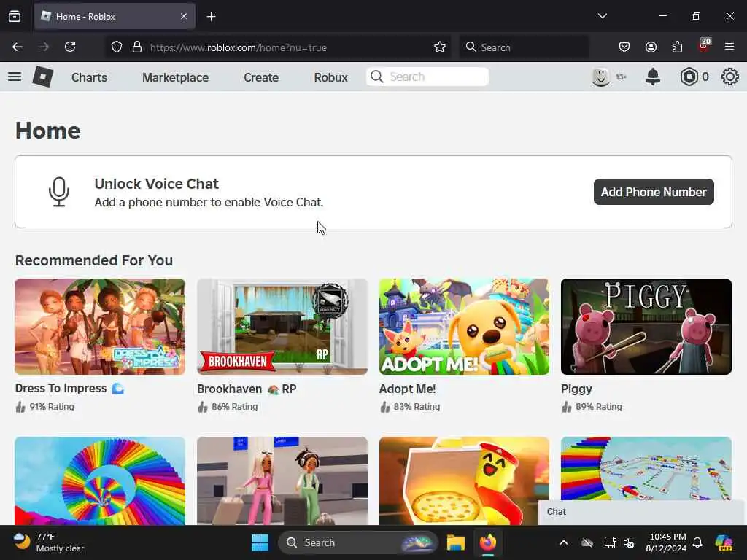
Task: Open the Windows Start menu
Action: [260, 542]
